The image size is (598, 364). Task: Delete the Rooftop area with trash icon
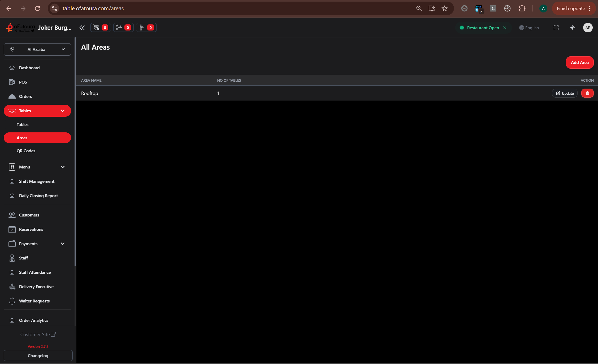[587, 93]
